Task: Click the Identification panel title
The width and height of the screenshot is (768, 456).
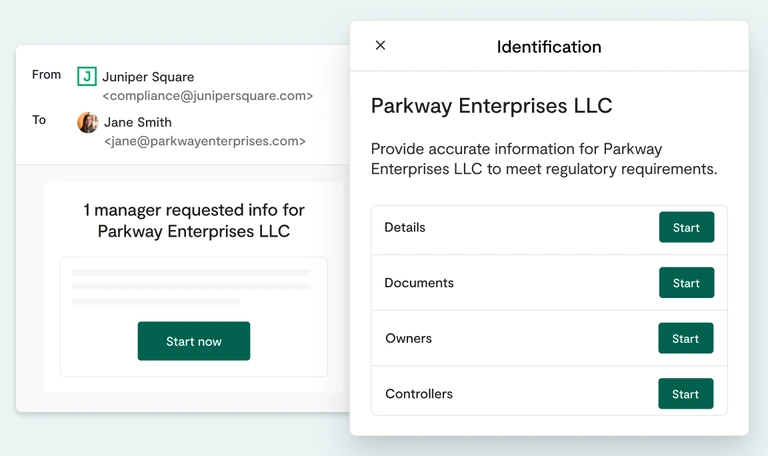Action: (x=549, y=47)
